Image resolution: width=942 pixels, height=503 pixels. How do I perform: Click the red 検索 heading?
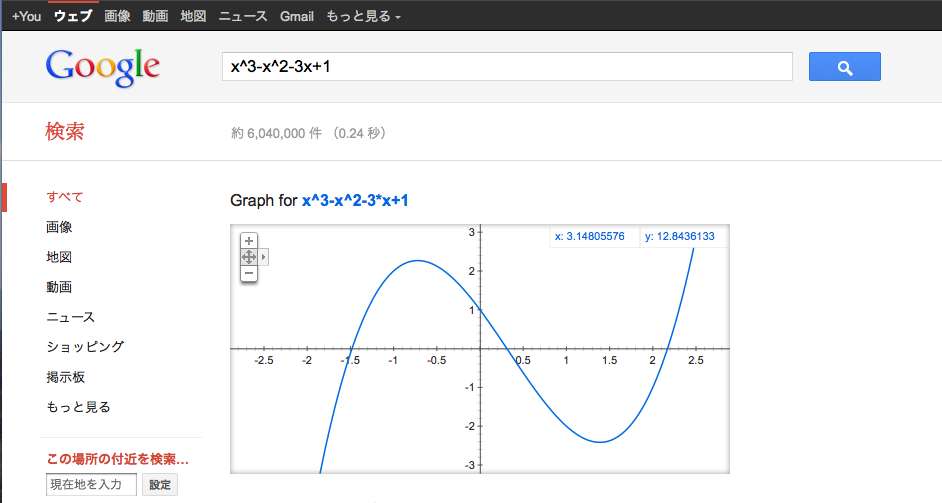click(x=64, y=132)
